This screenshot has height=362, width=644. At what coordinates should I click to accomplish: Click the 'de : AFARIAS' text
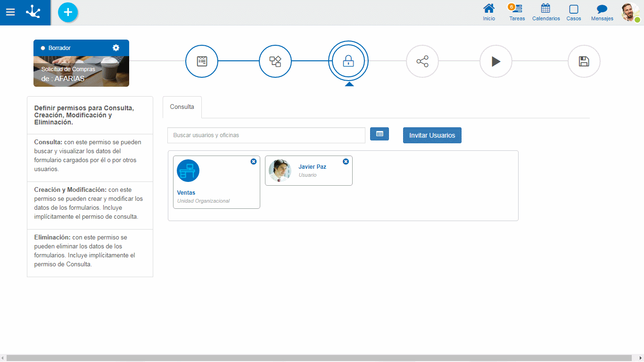tap(63, 79)
